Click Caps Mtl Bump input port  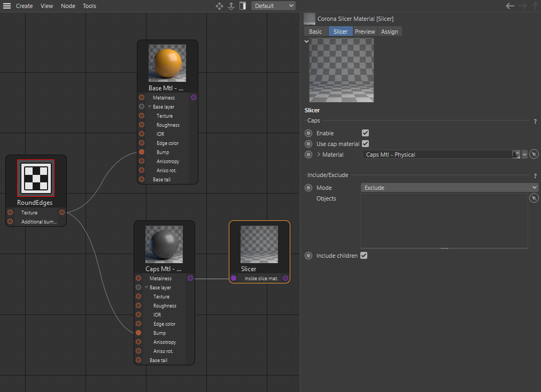(138, 333)
